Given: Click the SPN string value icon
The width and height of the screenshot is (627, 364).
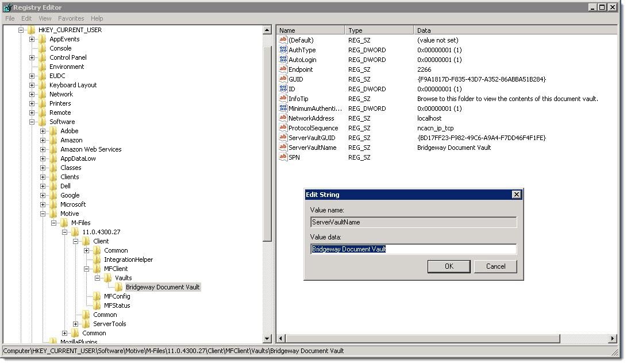Looking at the screenshot, I should (283, 157).
